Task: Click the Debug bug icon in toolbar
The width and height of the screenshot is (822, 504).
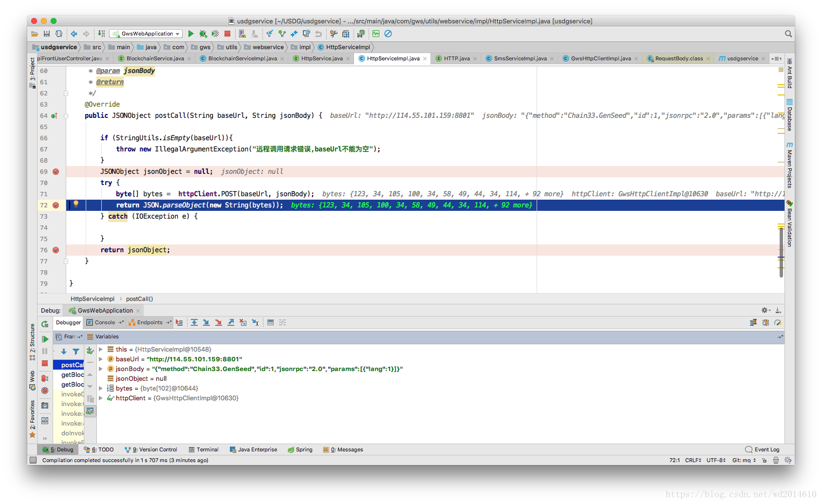Action: pyautogui.click(x=203, y=34)
